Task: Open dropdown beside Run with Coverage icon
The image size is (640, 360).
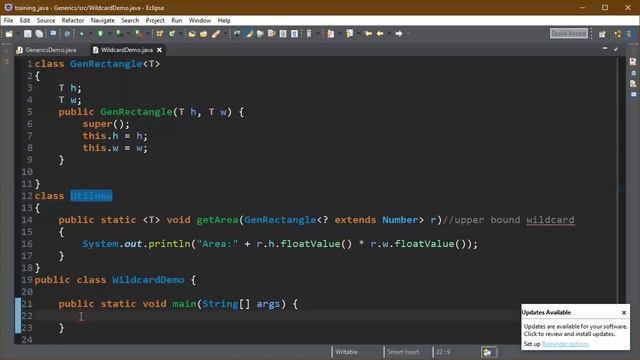Action: pyautogui.click(x=128, y=33)
